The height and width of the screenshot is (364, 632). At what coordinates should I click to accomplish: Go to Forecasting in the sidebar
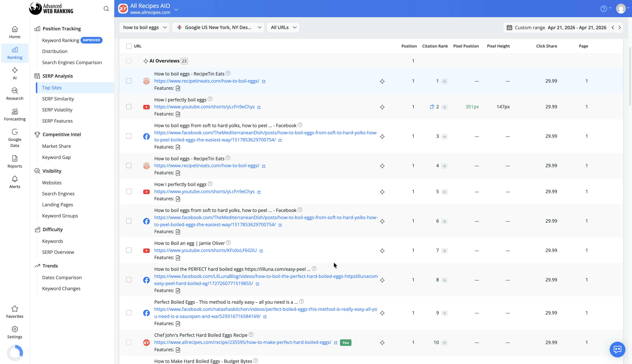click(14, 114)
